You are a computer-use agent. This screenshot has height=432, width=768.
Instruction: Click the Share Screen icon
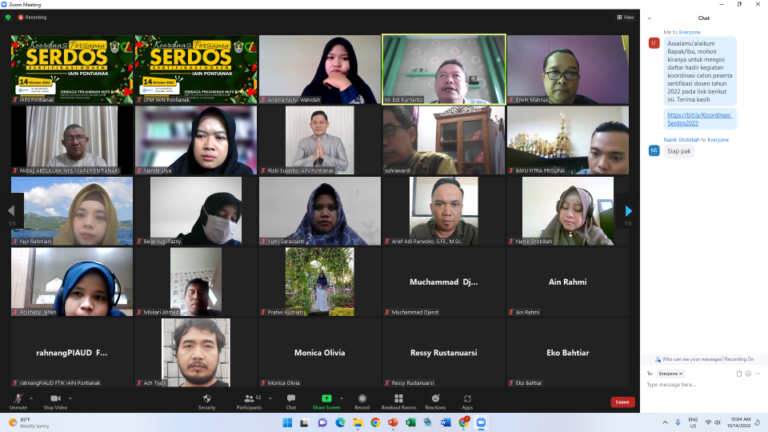(x=326, y=401)
